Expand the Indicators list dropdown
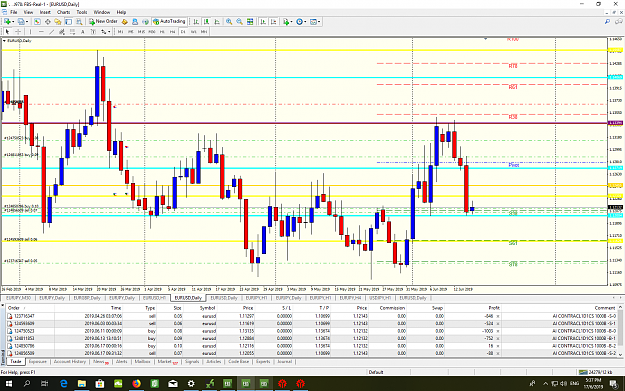 pyautogui.click(x=292, y=22)
